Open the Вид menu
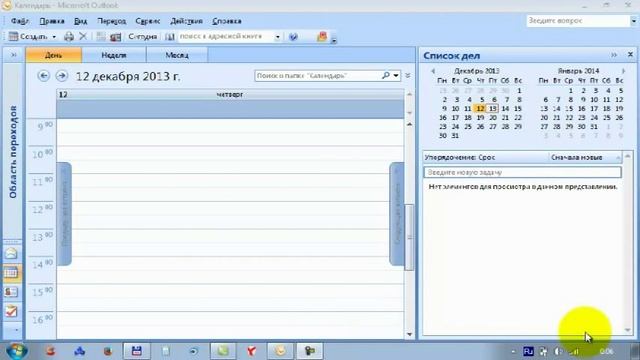Image resolution: width=640 pixels, height=360 pixels. pos(80,21)
